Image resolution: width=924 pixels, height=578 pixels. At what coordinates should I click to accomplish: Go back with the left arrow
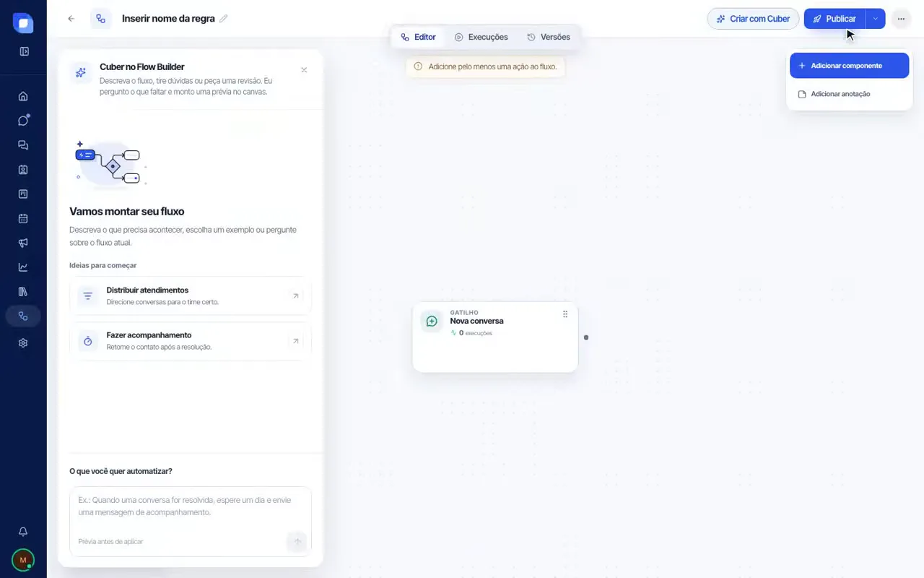click(x=71, y=19)
